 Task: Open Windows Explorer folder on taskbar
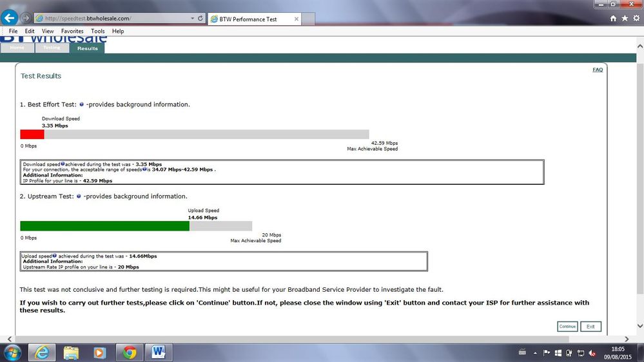pos(71,352)
